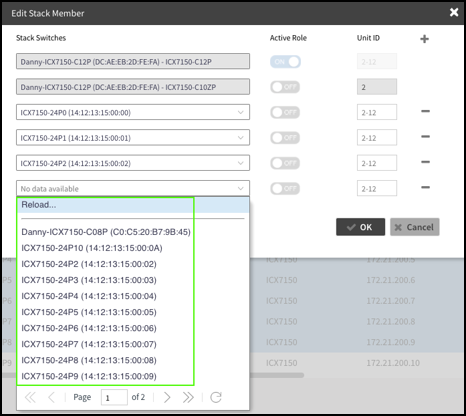
Task: Refresh the dropdown list with refresh icon
Action: 216,397
